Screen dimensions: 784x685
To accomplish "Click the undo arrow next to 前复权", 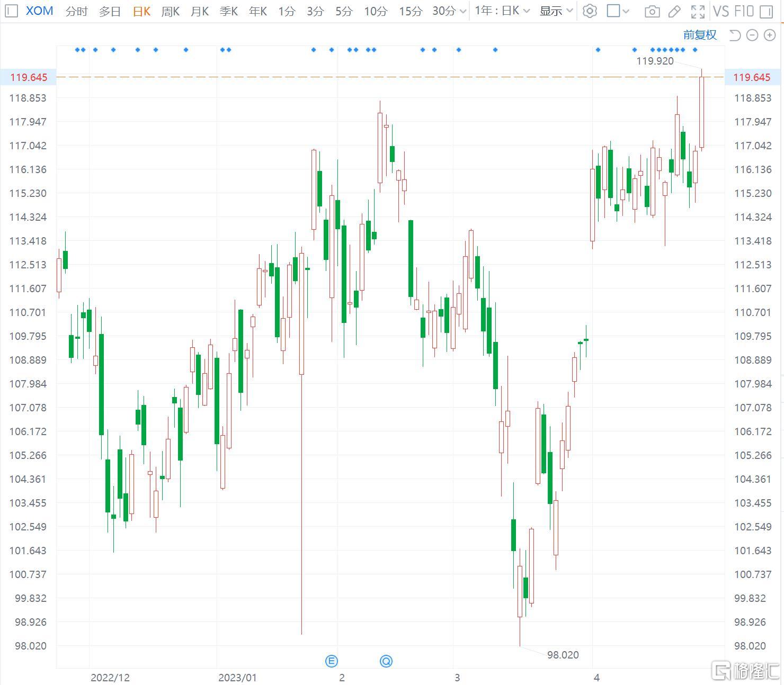I will click(734, 35).
